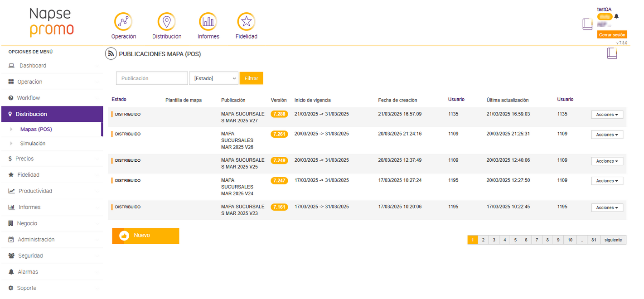The image size is (644, 299).
Task: Open the Informes bar chart icon
Action: click(x=208, y=21)
